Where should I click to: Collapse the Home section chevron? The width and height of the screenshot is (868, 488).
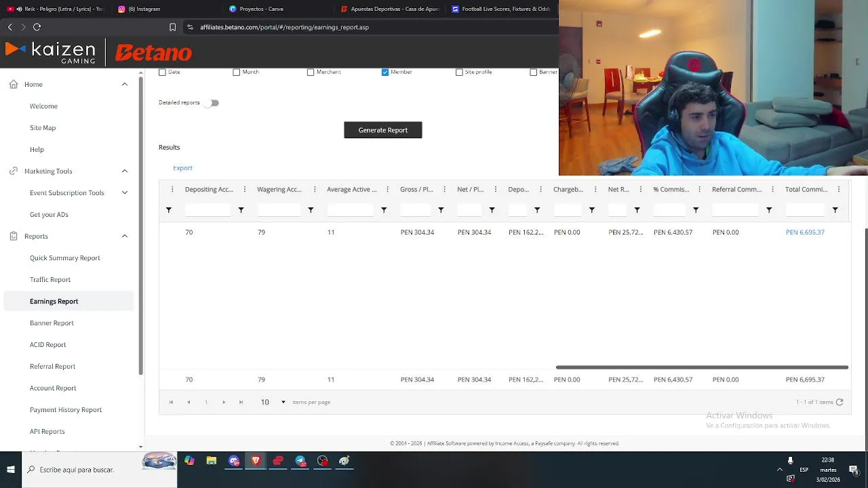coord(125,84)
